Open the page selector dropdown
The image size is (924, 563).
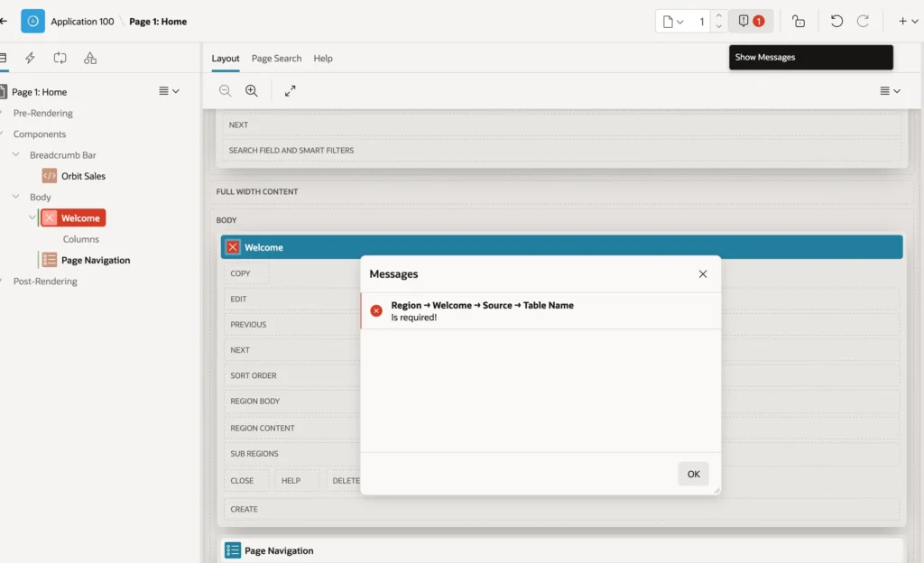673,22
